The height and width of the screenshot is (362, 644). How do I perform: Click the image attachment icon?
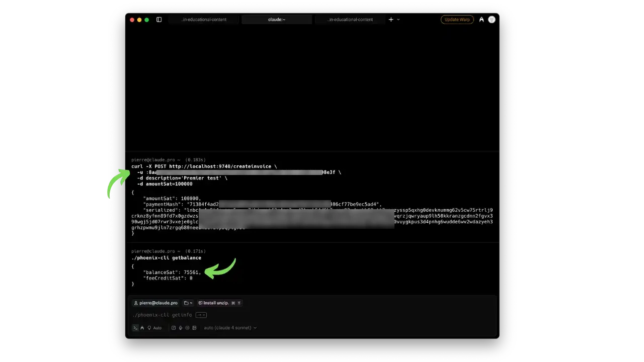194,327
